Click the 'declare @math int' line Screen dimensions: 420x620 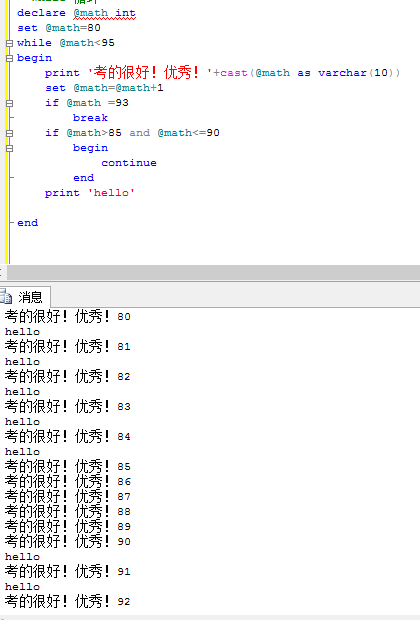pyautogui.click(x=76, y=13)
